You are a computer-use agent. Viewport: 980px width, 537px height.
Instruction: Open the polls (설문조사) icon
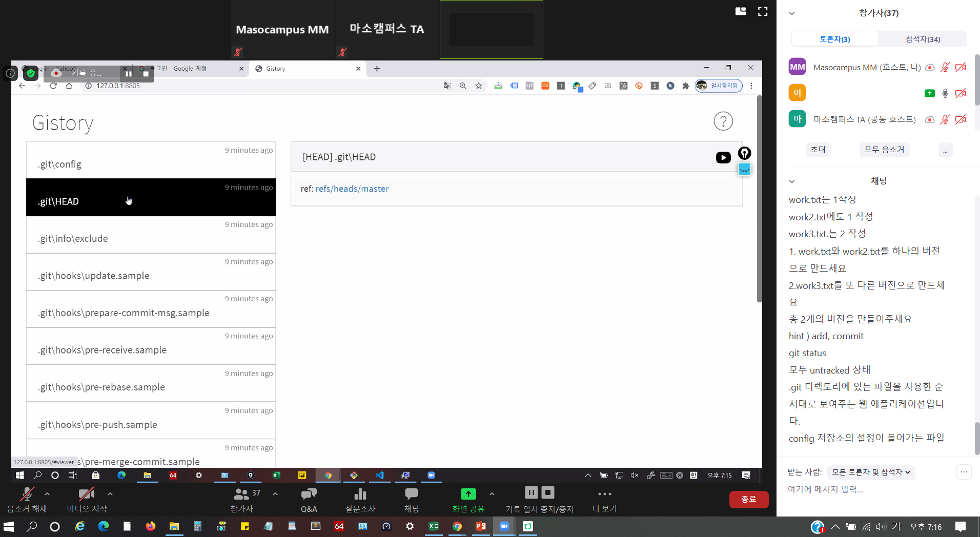(360, 500)
